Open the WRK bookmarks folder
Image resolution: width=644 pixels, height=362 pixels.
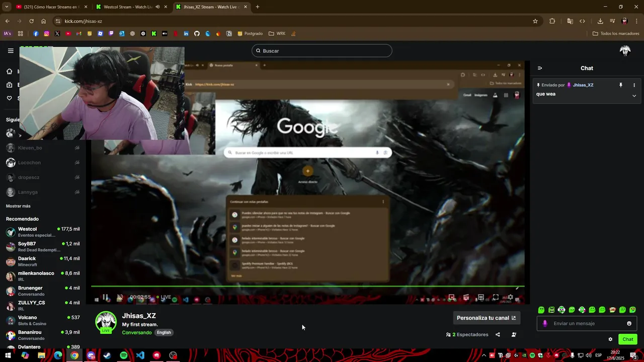[x=277, y=34]
